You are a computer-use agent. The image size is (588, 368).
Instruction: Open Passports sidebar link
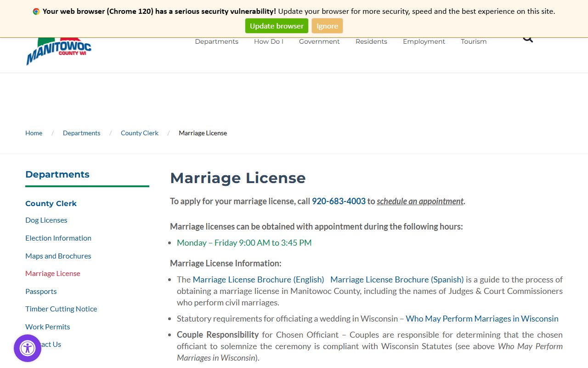(x=41, y=291)
